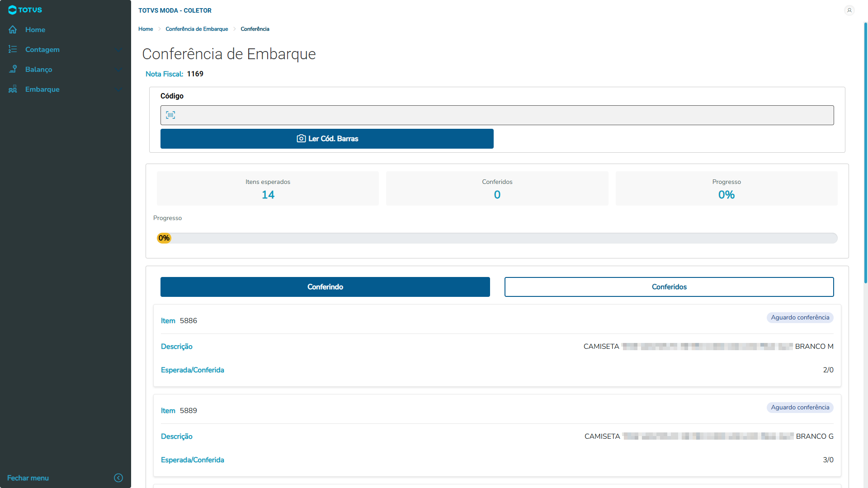
Task: Click the barcode icon in Código field
Action: click(x=170, y=115)
